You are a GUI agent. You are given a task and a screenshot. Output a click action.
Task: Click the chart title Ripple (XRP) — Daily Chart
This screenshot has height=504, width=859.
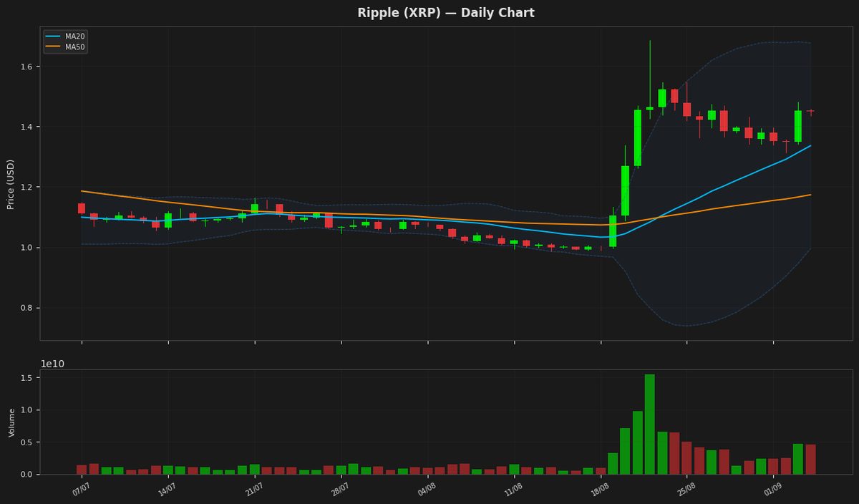(x=446, y=13)
